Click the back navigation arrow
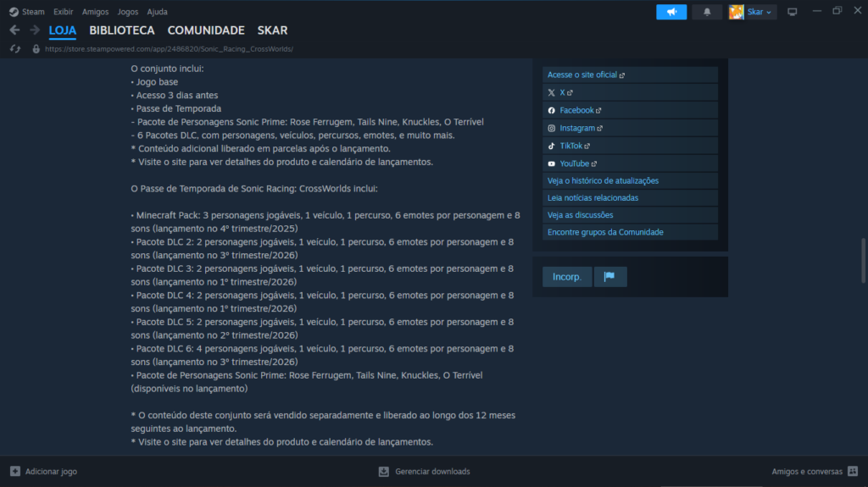Screen dimensions: 868x487 point(14,30)
